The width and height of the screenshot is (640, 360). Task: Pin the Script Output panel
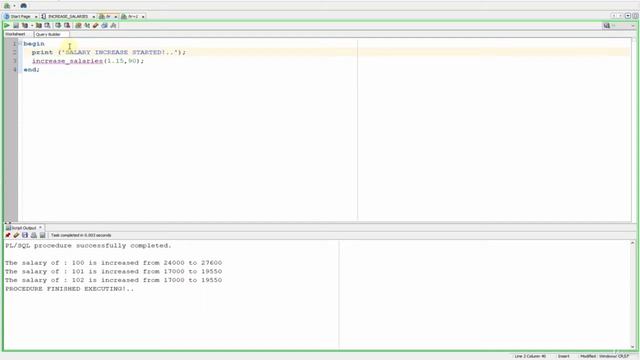pyautogui.click(x=8, y=235)
